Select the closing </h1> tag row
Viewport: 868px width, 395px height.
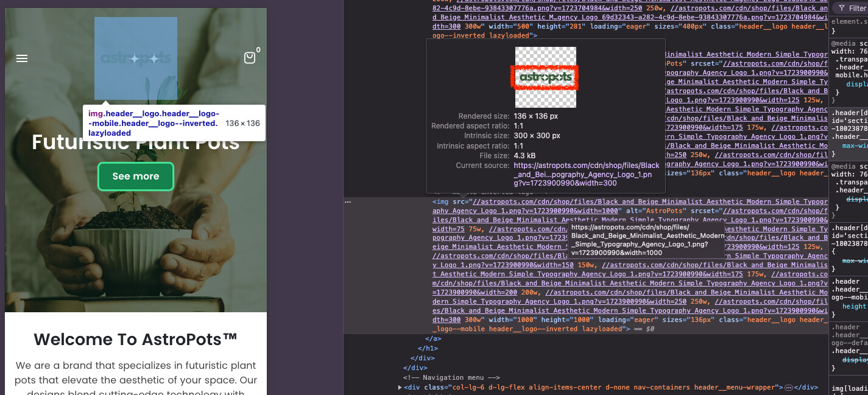coord(428,348)
